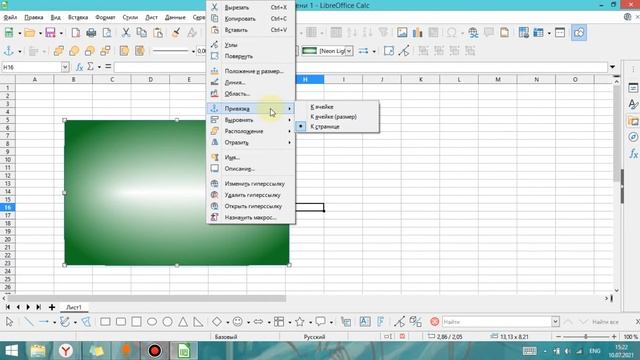The height and width of the screenshot is (360, 640).
Task: Click the Insert chart toolbar icon
Action: click(x=418, y=33)
